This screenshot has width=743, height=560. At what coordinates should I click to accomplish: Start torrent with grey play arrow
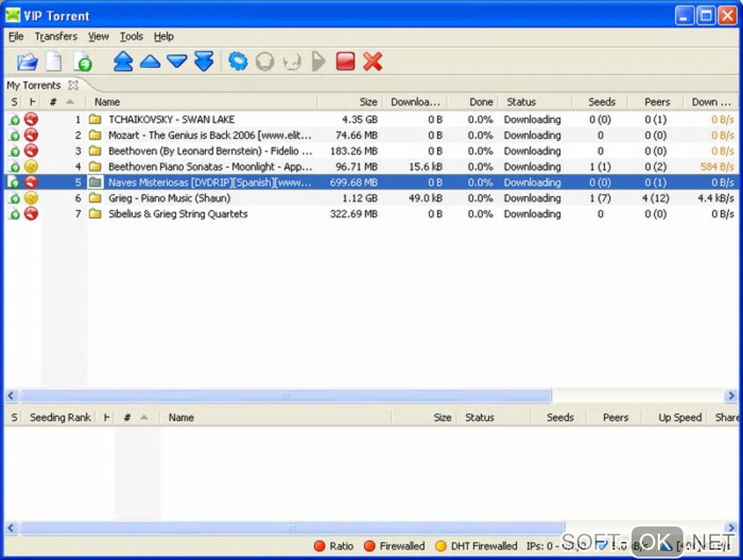[x=318, y=62]
